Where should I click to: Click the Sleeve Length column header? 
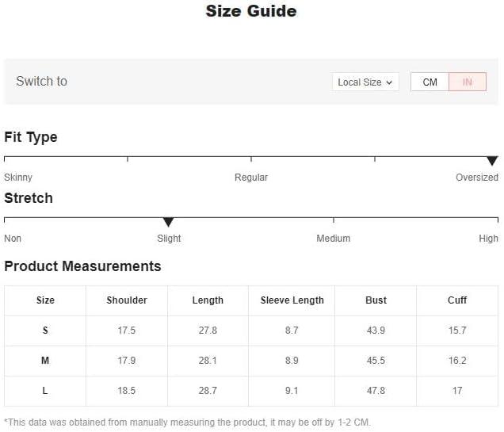tap(292, 300)
